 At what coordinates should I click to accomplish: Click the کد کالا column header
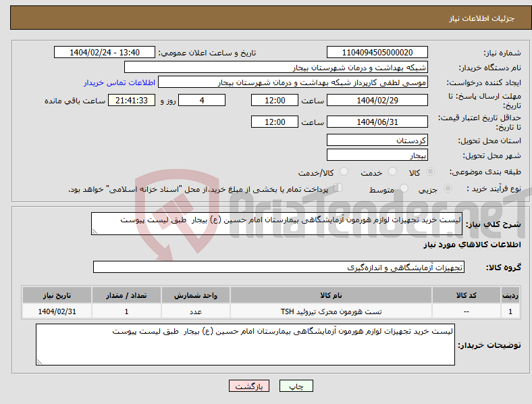[x=467, y=295]
